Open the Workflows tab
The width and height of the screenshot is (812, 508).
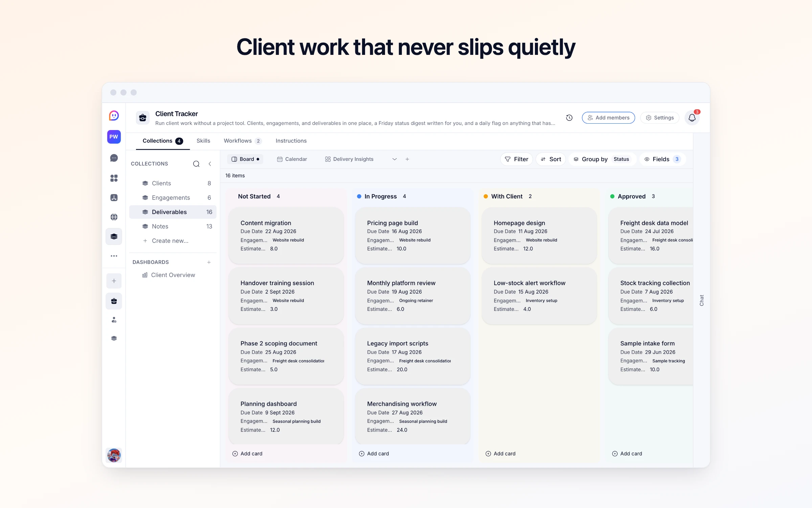243,141
